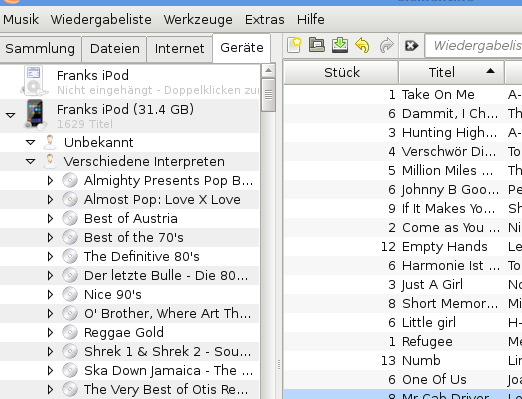This screenshot has width=522, height=399.
Task: Open the Musik menu
Action: (21, 20)
